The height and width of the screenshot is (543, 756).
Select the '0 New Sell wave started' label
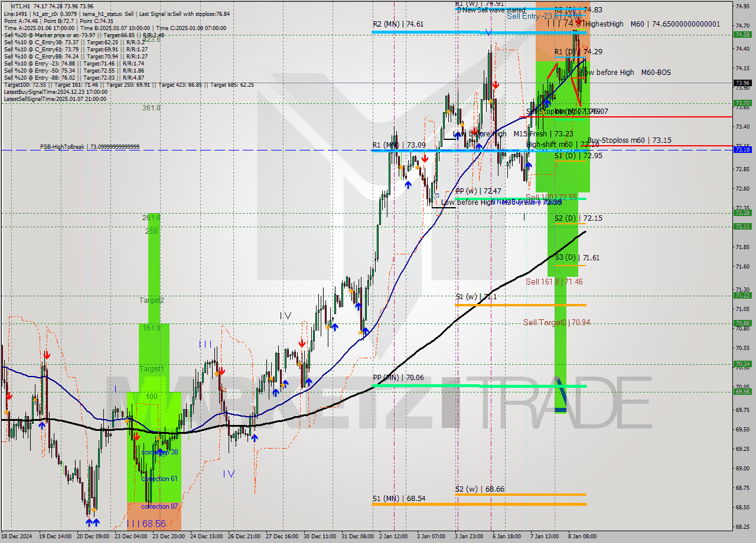click(491, 10)
